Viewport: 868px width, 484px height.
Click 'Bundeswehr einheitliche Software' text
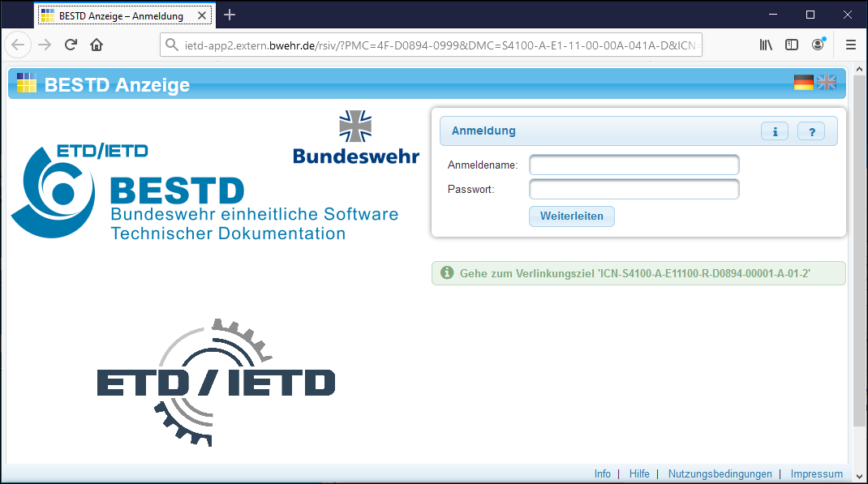[255, 214]
